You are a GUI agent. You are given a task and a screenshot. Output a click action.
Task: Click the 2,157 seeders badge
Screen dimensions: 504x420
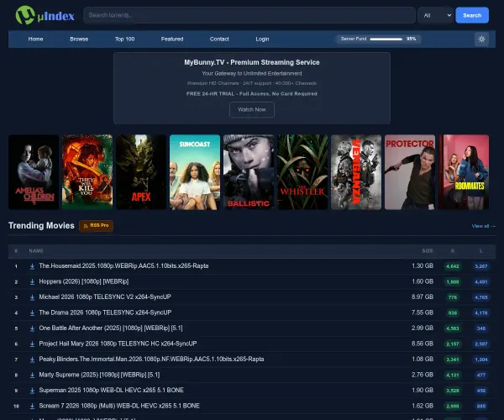click(x=453, y=344)
